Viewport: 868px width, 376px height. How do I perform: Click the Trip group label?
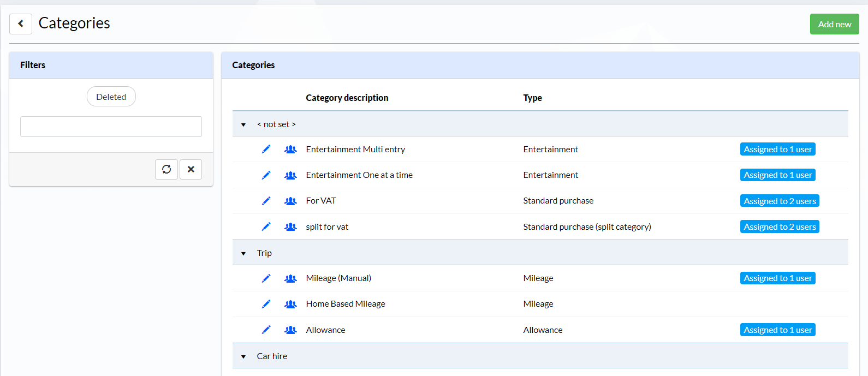(264, 253)
